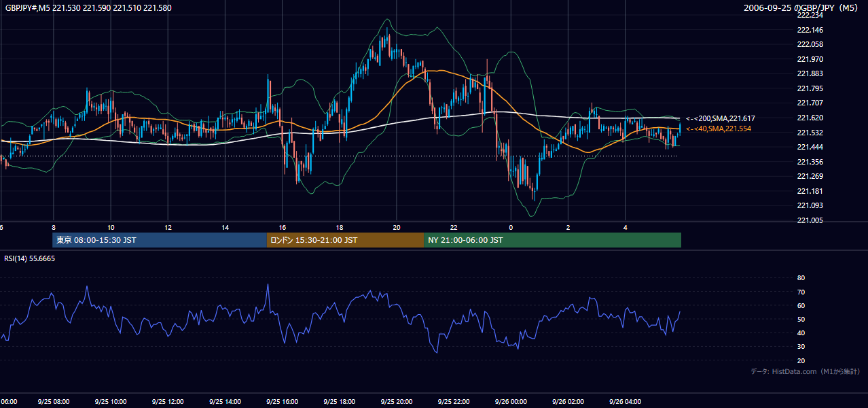Click the RSI scale value 30
Screen dimensions: 868x408
pos(801,347)
